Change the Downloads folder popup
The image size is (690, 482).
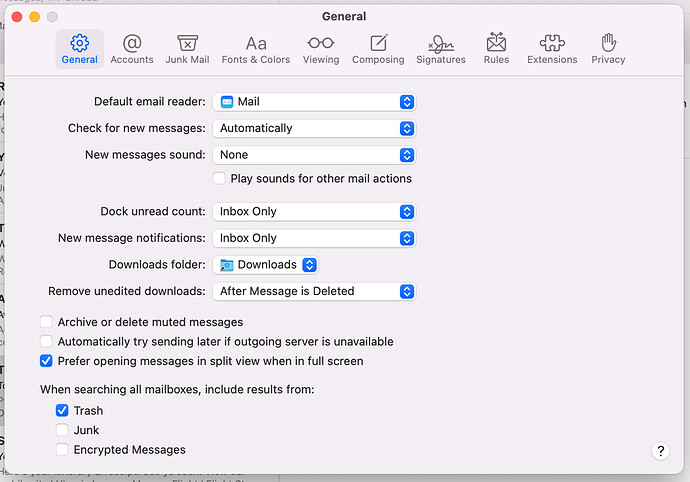(x=266, y=265)
